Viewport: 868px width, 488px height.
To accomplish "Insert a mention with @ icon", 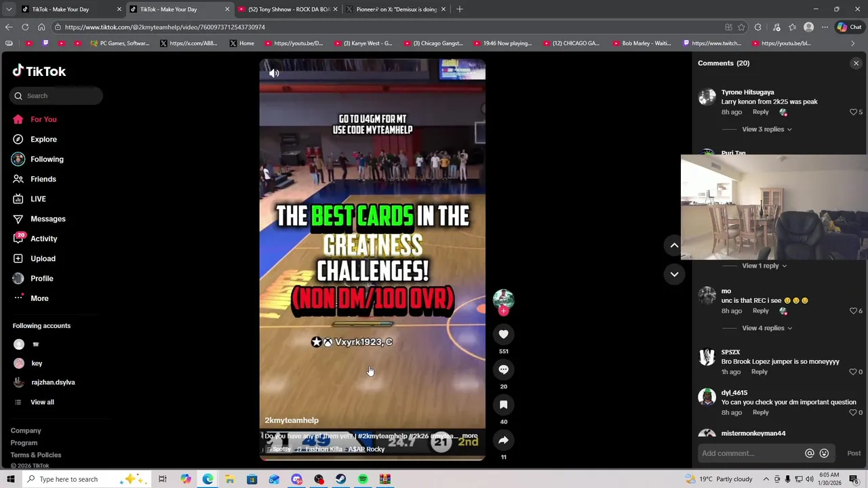I will coord(809,453).
